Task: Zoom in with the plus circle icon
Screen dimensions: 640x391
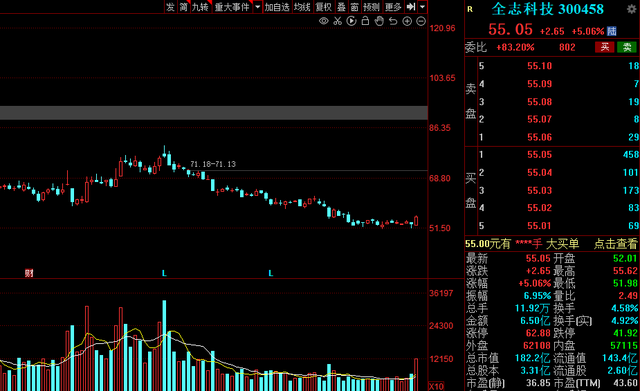Action: pyautogui.click(x=407, y=21)
